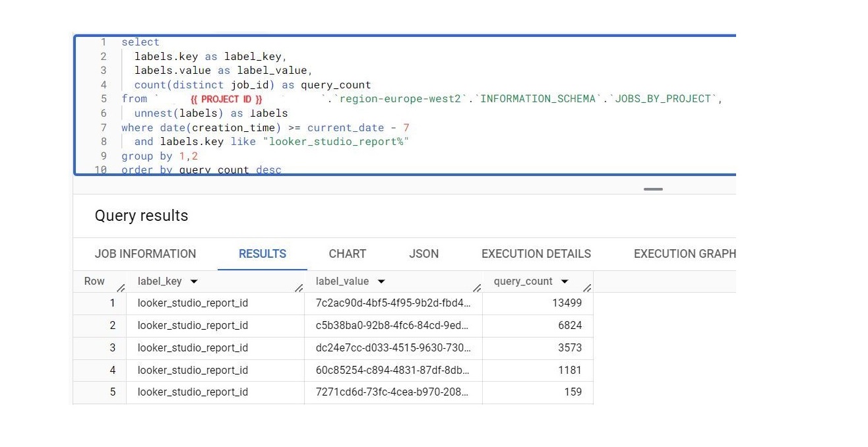Click the label_value column resize handle
The height and width of the screenshot is (447, 868).
coord(477,287)
